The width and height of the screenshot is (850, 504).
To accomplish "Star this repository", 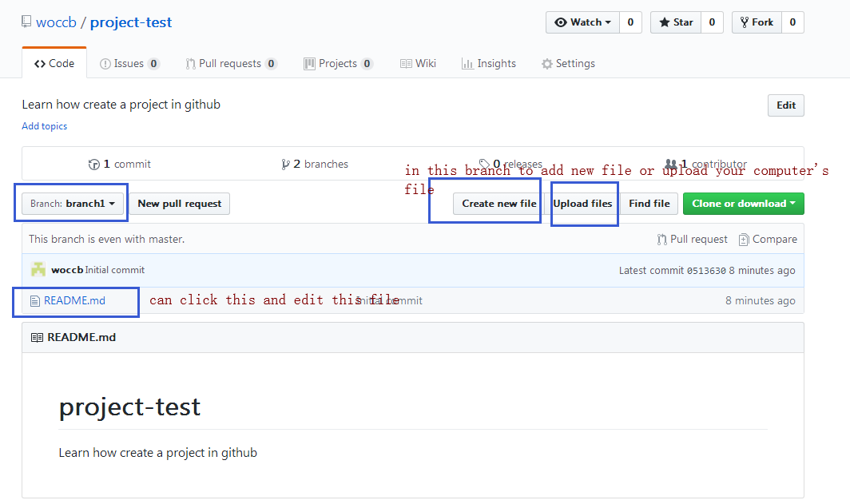I will (x=676, y=22).
